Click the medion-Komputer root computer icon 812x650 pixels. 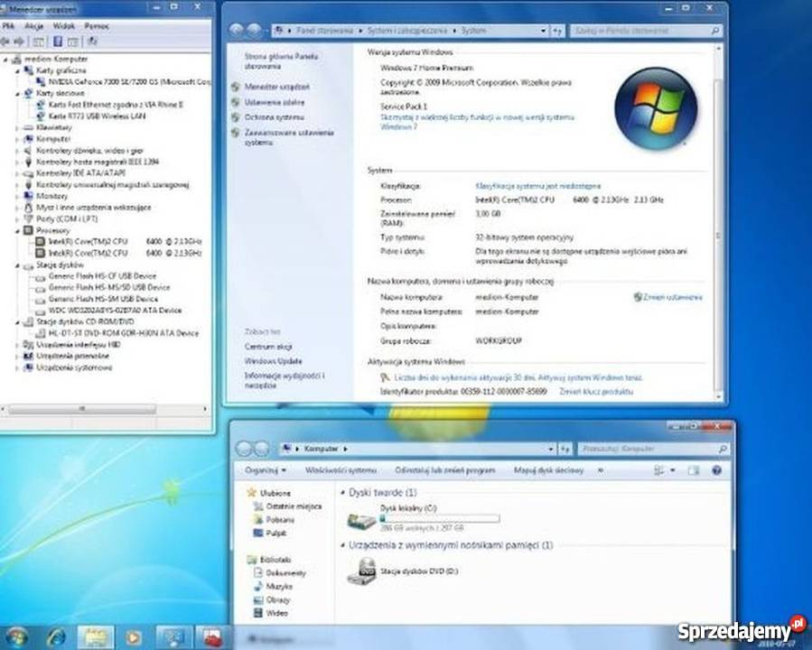click(17, 59)
